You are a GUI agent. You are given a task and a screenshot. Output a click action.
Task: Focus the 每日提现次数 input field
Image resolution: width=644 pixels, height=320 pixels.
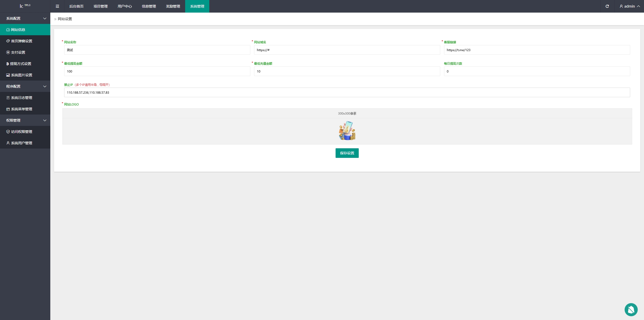(x=537, y=71)
